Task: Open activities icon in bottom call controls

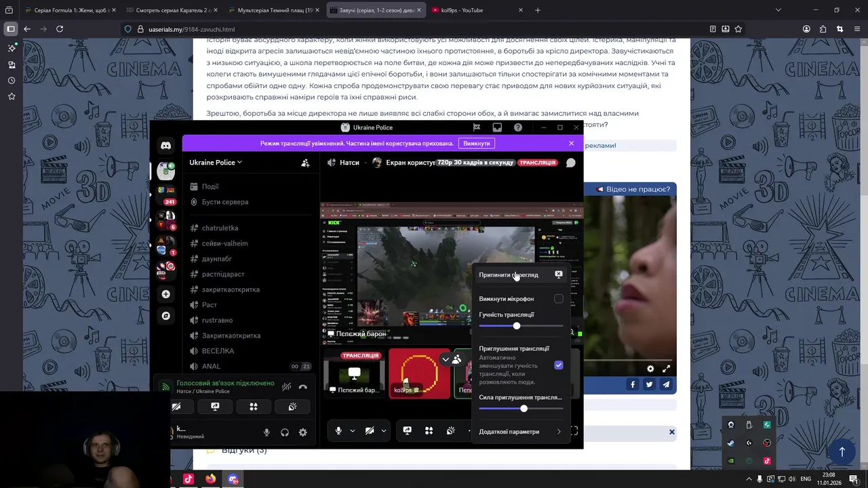Action: tap(429, 430)
